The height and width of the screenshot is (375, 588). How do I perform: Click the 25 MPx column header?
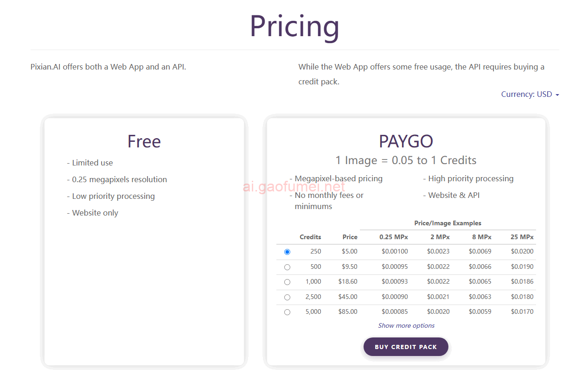522,237
